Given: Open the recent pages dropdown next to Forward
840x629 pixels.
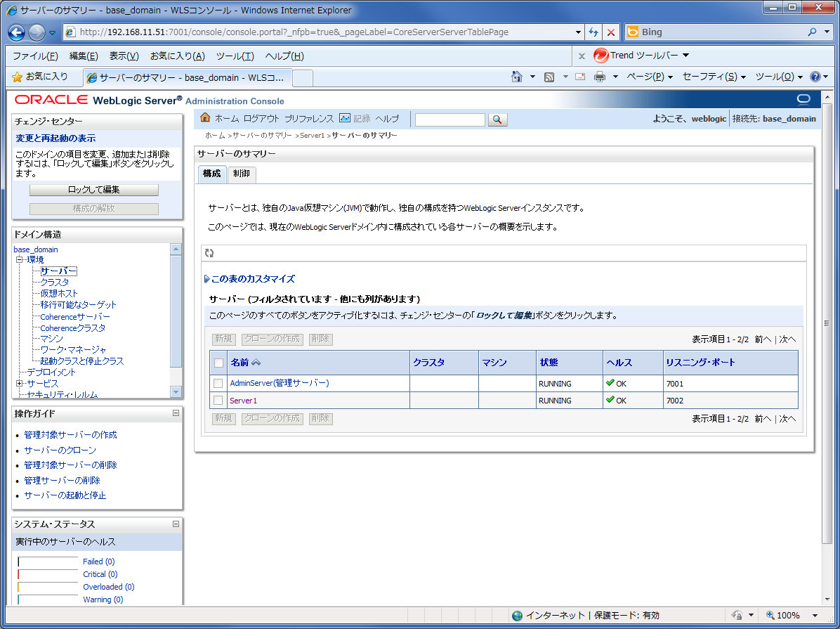Looking at the screenshot, I should click(x=52, y=33).
